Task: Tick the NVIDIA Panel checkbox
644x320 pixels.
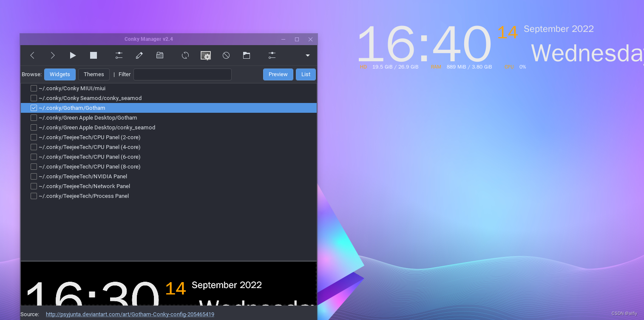Action: coord(34,177)
